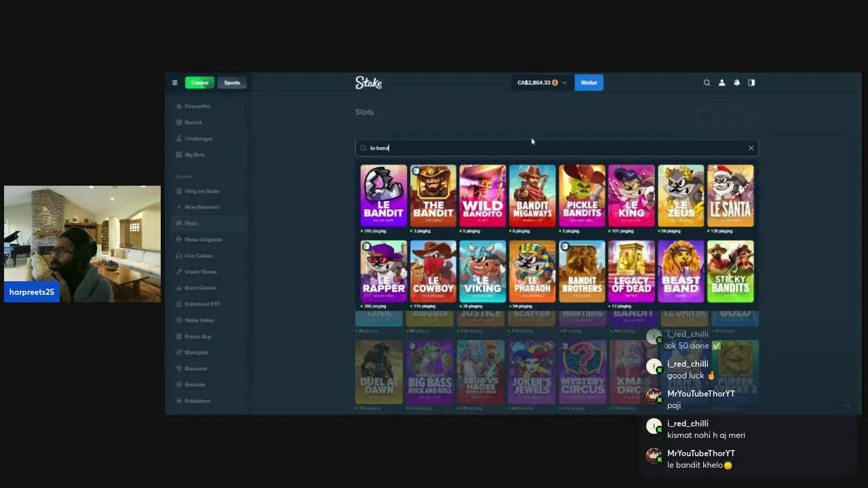Screen dimensions: 868x488
Task: Clear the search with the X icon
Action: click(751, 148)
